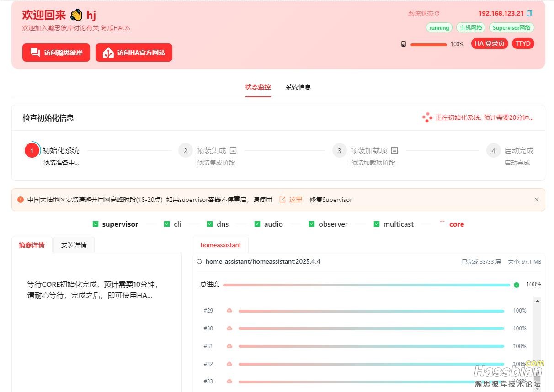Click the orange warning icon in notice
This screenshot has height=392, width=554.
(x=21, y=200)
